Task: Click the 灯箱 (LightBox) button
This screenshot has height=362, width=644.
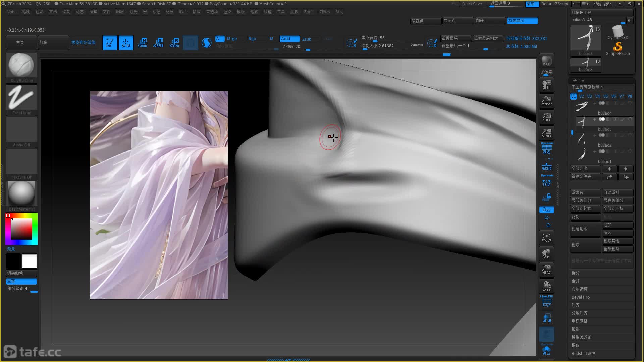Action: pyautogui.click(x=54, y=43)
